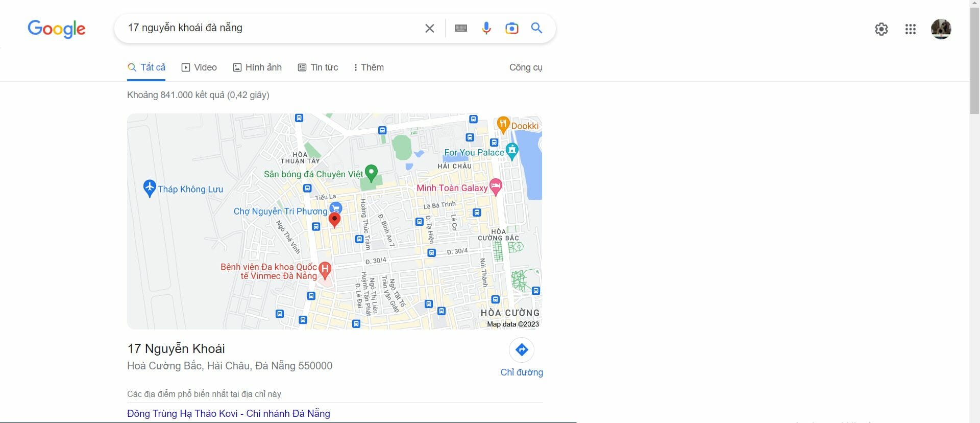Viewport: 980px width, 423px height.
Task: Click the 17 Nguyễn Khoái title
Action: [x=176, y=349]
